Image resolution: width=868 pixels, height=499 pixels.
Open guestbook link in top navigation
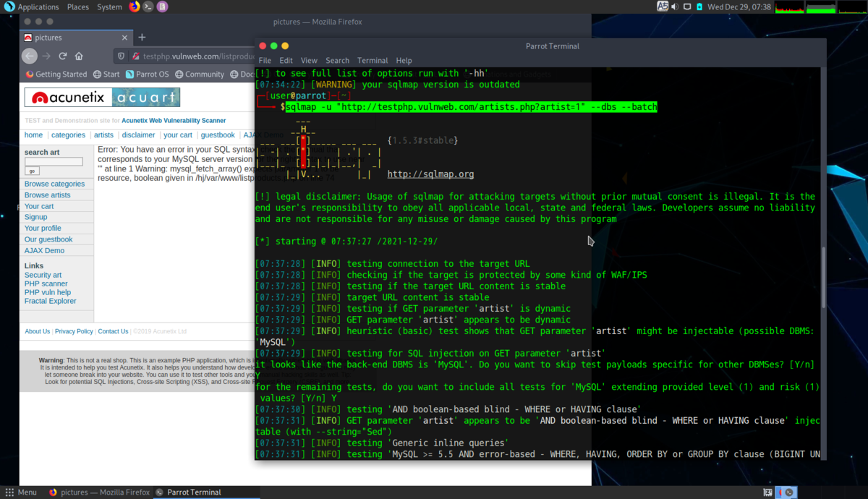click(218, 135)
